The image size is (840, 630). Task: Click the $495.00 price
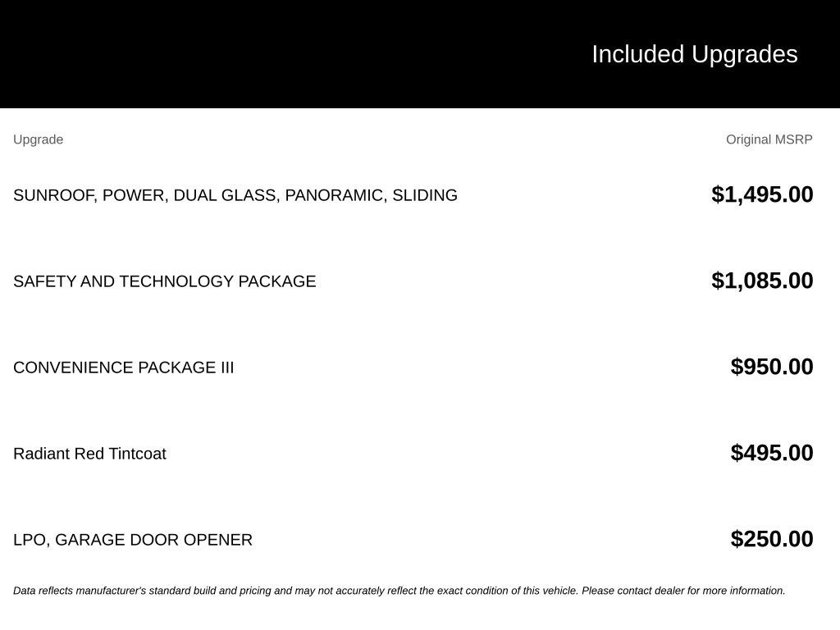click(771, 453)
